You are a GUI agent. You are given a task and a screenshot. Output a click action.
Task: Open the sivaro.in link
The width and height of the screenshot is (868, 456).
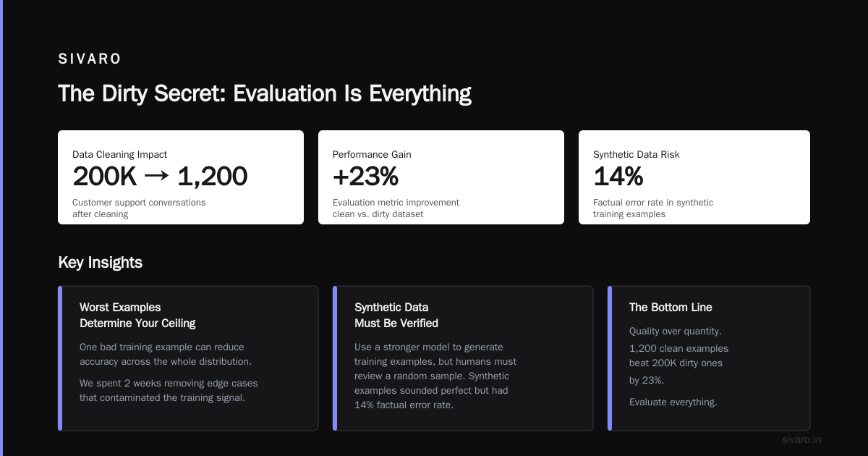coord(801,439)
